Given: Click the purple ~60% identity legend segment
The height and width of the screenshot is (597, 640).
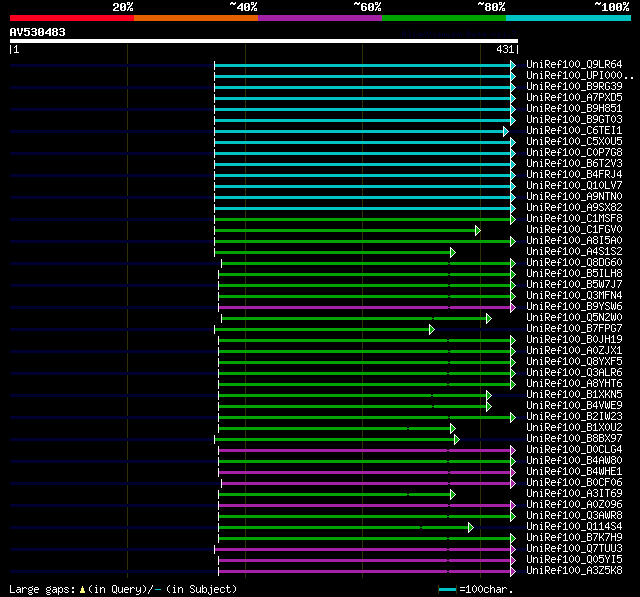Looking at the screenshot, I should pyautogui.click(x=320, y=18).
